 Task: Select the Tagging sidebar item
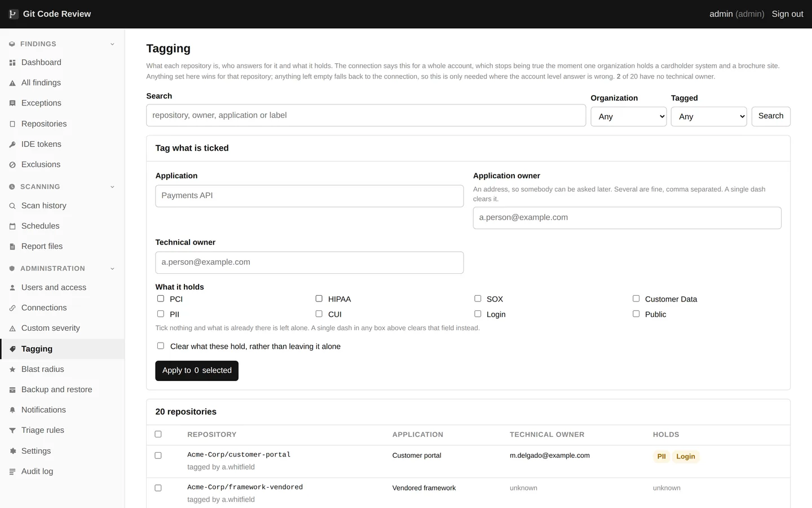point(62,349)
